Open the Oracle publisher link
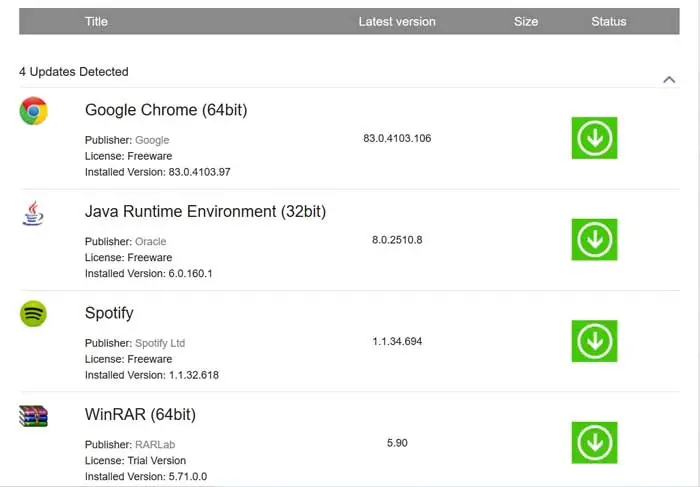Viewport: 700px width, 487px height. click(151, 242)
